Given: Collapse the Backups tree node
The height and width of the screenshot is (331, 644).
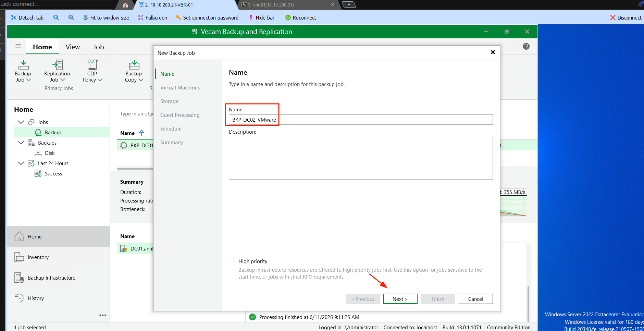Looking at the screenshot, I should pos(21,143).
